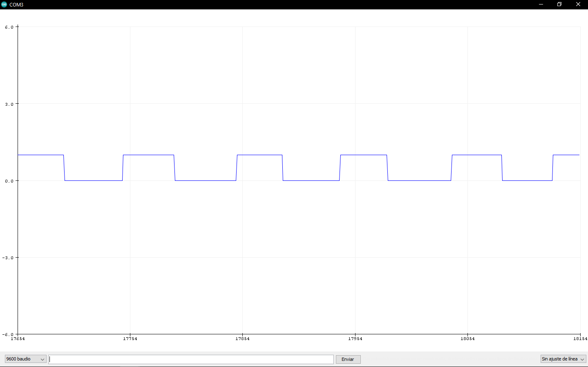Click the COM3 window title text

(16, 5)
